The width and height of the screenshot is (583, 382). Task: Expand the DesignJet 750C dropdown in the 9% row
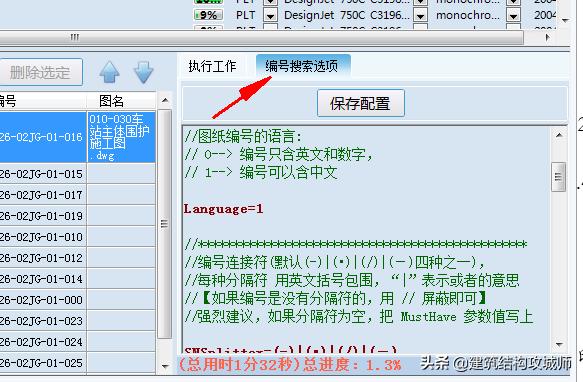[x=421, y=16]
